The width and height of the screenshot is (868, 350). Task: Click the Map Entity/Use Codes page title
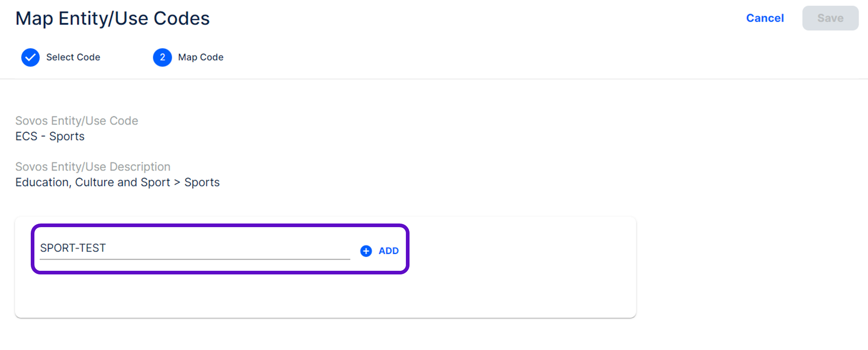tap(112, 19)
